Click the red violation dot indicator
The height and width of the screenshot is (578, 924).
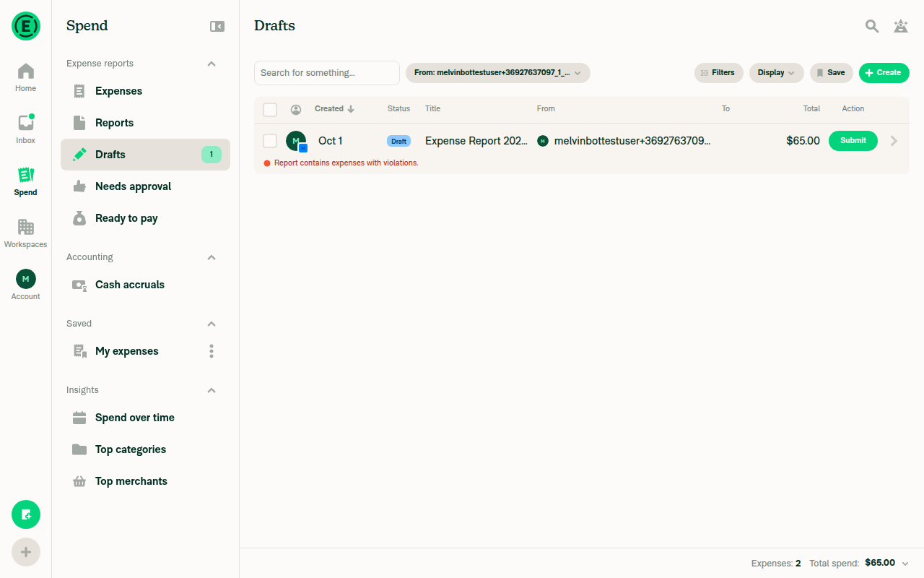267,163
